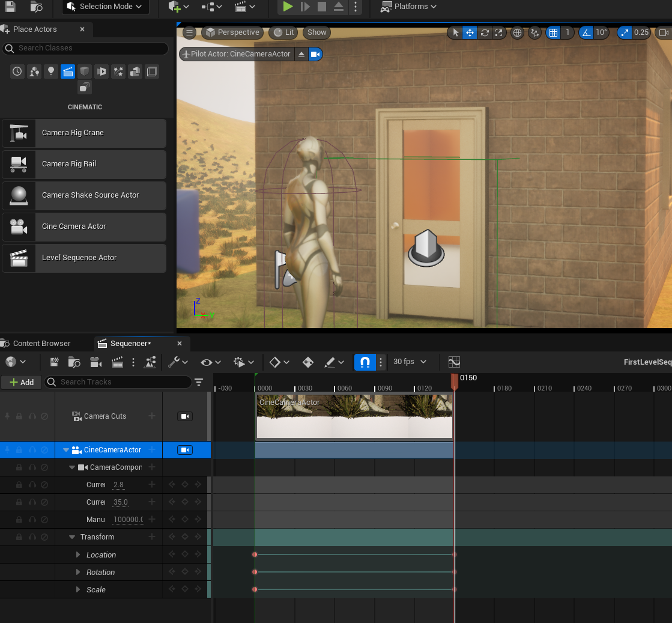
Task: Expand the Location track
Action: click(x=78, y=555)
